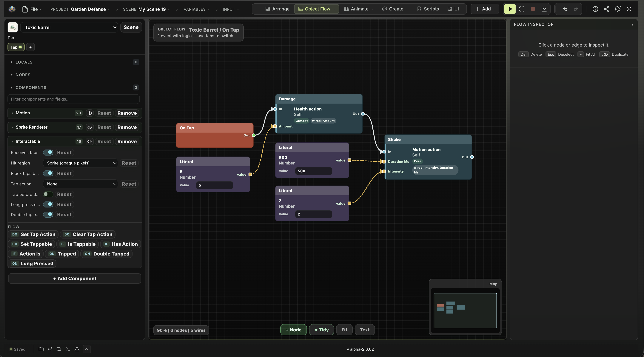Screen dimensions: 644x357
Task: Toggle the Long press switch
Action: [x=48, y=204]
